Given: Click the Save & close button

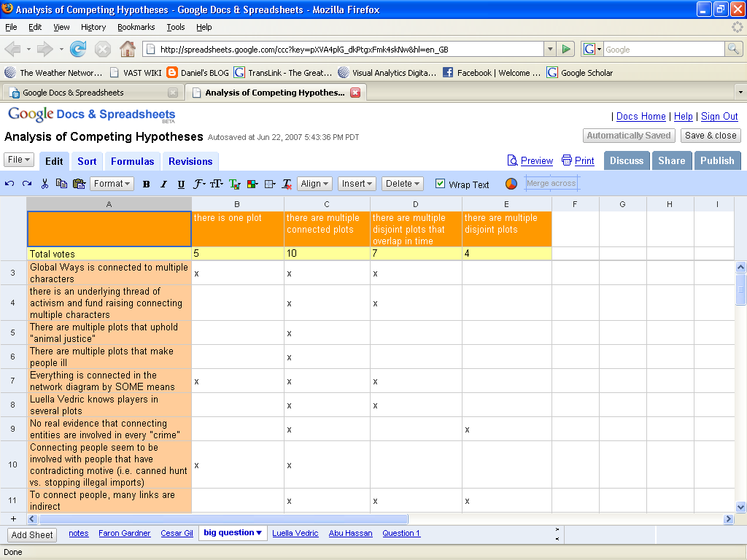Looking at the screenshot, I should point(711,136).
